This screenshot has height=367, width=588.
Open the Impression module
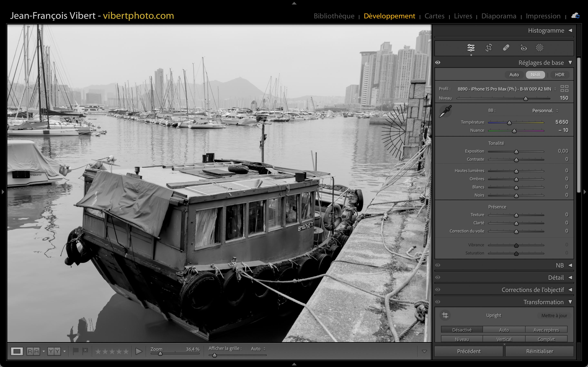coord(543,16)
